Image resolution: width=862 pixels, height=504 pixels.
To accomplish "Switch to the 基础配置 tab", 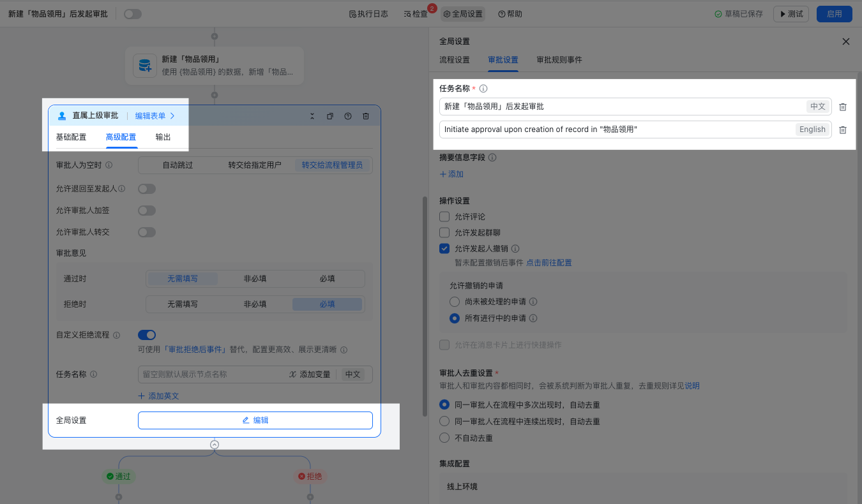I will point(71,137).
